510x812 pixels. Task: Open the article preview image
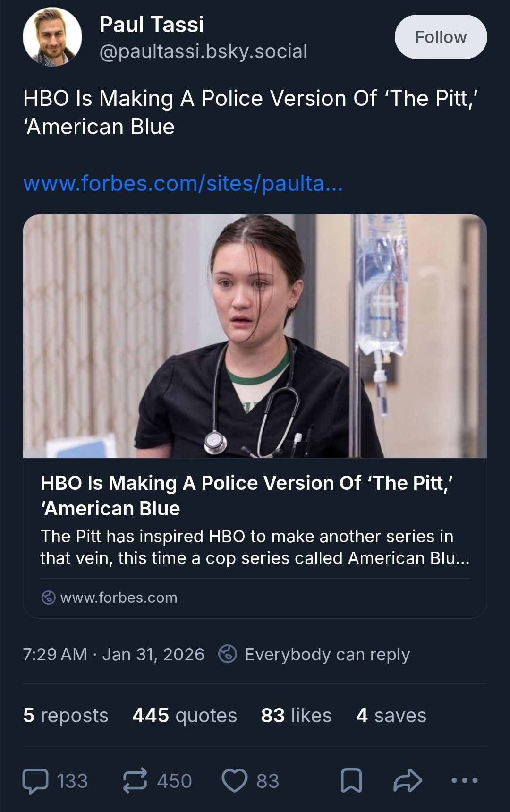pos(255,336)
